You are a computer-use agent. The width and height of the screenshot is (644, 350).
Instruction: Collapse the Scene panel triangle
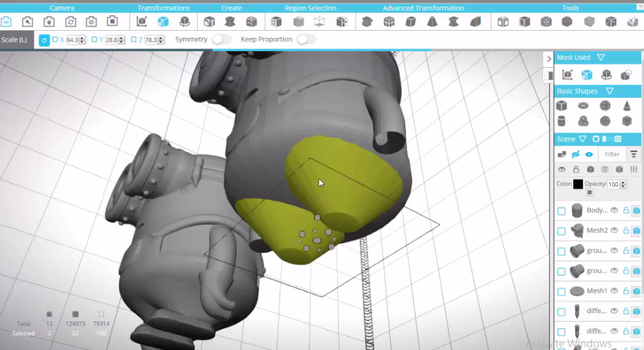pos(583,139)
